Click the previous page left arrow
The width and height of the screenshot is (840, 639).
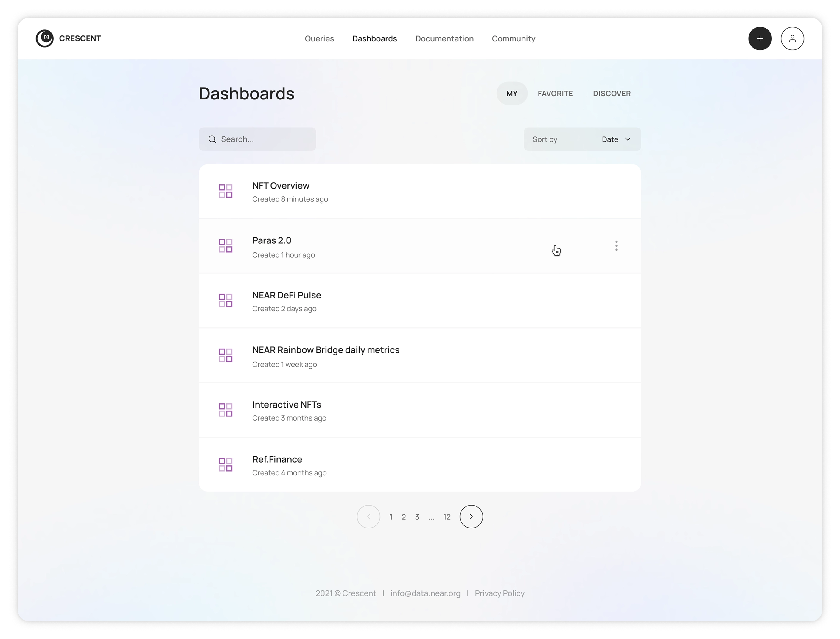(368, 517)
